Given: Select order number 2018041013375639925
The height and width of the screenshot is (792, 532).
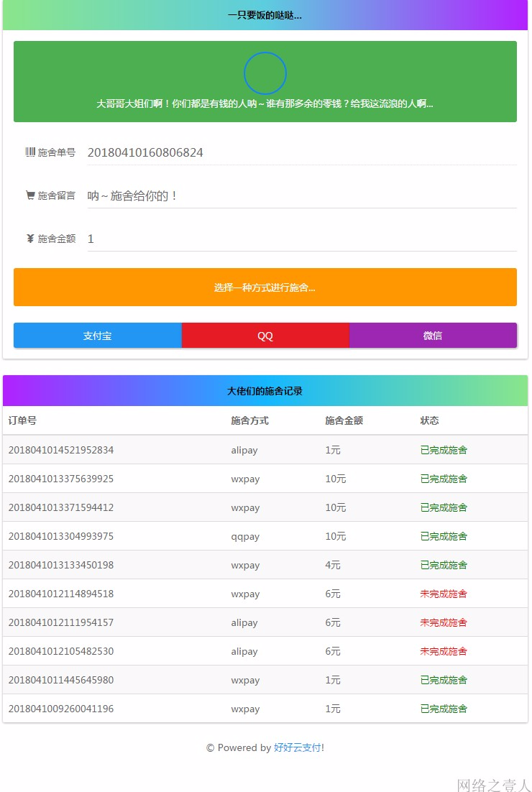Looking at the screenshot, I should pyautogui.click(x=61, y=479).
